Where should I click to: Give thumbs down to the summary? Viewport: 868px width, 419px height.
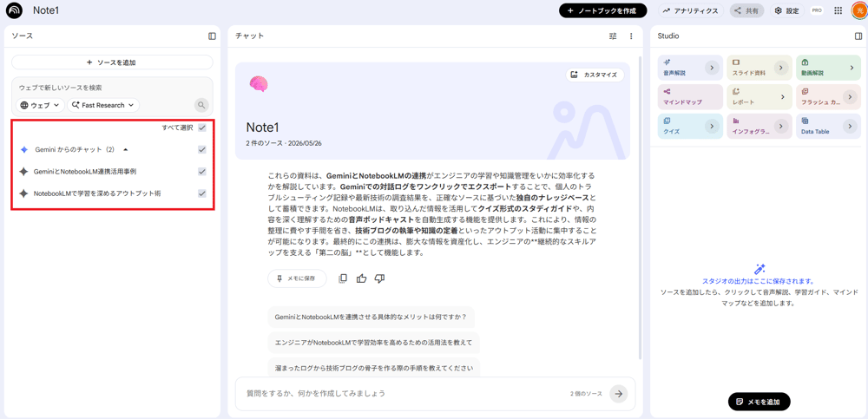click(x=380, y=278)
